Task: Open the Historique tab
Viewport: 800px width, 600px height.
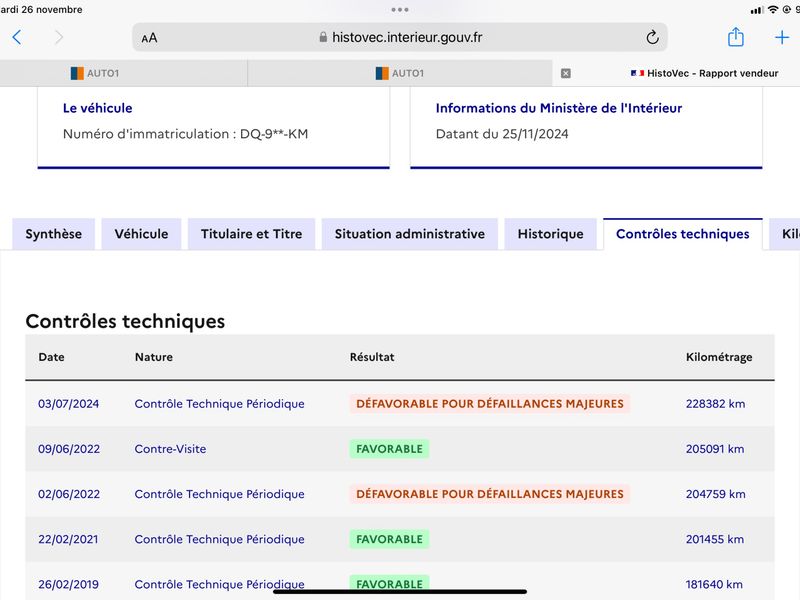Action: [x=551, y=234]
